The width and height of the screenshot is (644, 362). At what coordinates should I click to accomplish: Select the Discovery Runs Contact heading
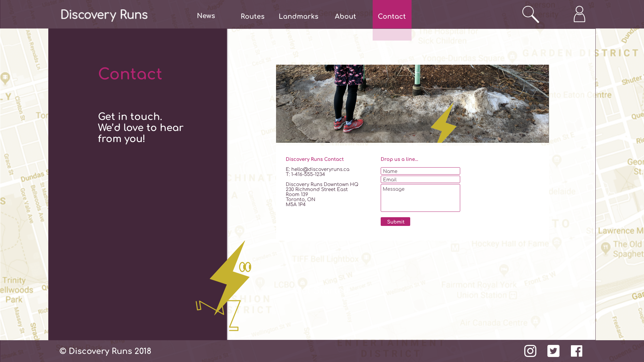coord(315,159)
